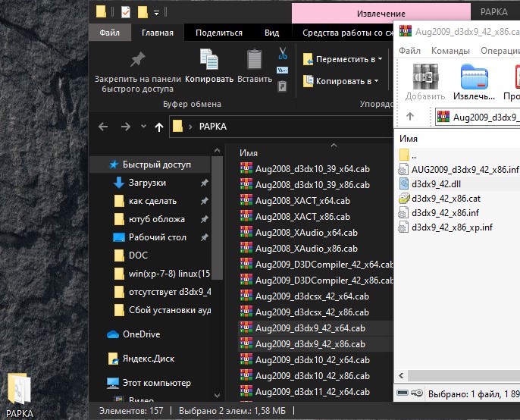520x420 pixels.
Task: Click the New folder quick access icon
Action: (143, 12)
